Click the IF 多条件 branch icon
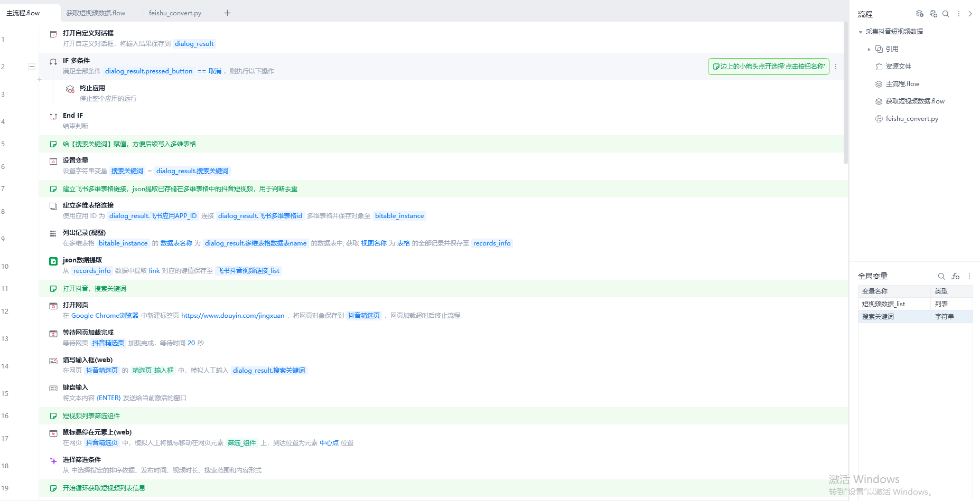980x501 pixels. (x=53, y=62)
